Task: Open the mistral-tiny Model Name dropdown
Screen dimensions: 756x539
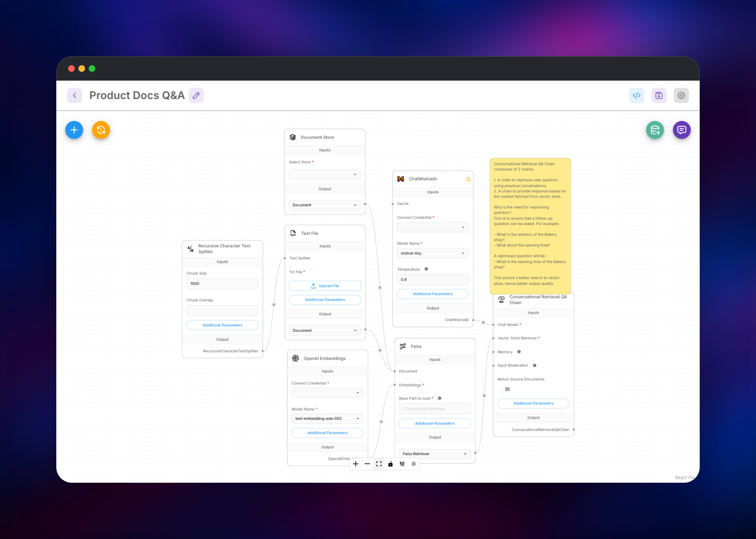Action: click(433, 253)
